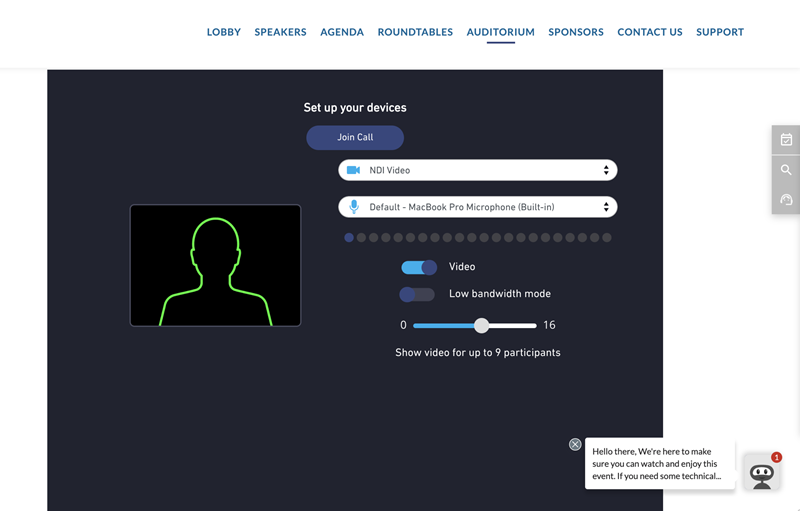Image resolution: width=800 pixels, height=511 pixels.
Task: Open the Speakers menu item
Action: pos(280,32)
